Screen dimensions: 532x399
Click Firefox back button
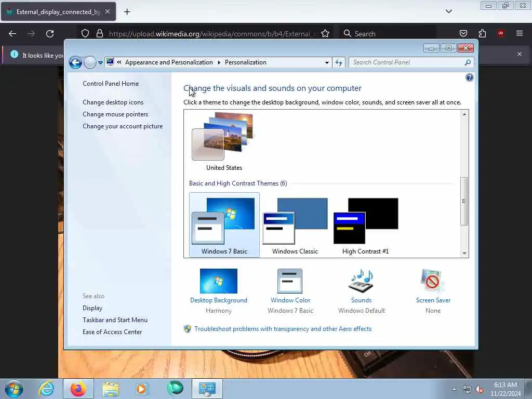12,34
